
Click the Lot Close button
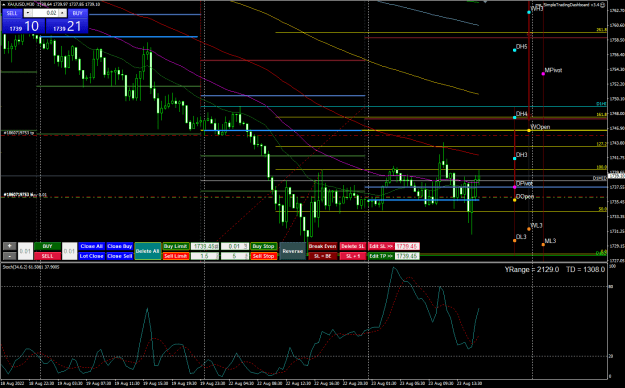coord(92,256)
